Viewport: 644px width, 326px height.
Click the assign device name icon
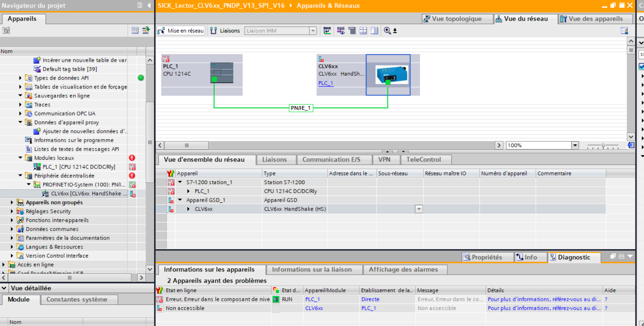(327, 31)
